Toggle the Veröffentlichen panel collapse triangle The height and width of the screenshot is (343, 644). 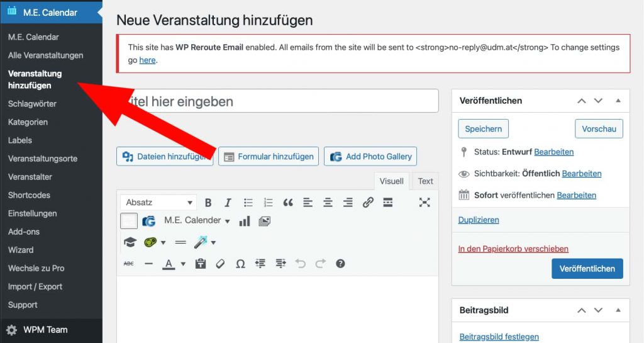pyautogui.click(x=618, y=101)
